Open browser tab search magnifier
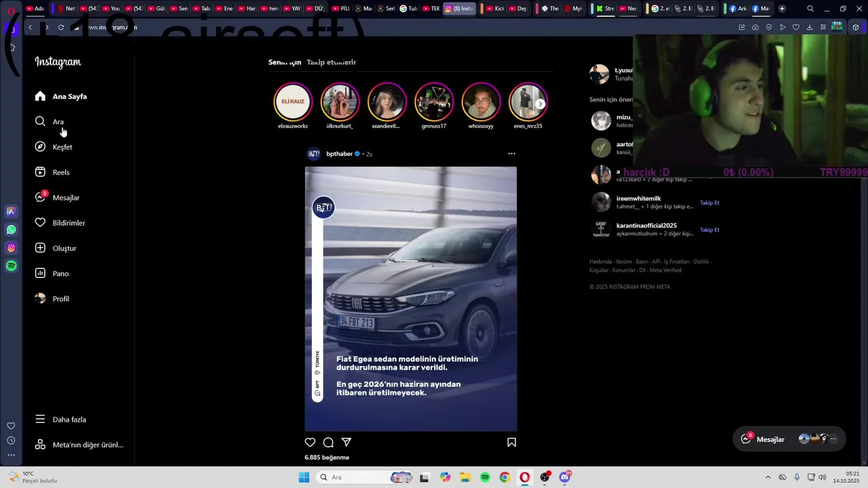The width and height of the screenshot is (868, 488). coord(810,9)
